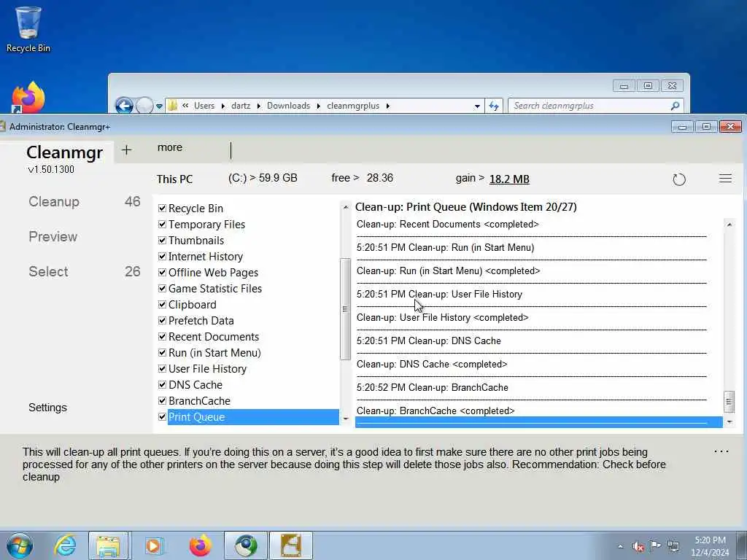The image size is (747, 560).
Task: Switch to the more tab
Action: (x=169, y=147)
